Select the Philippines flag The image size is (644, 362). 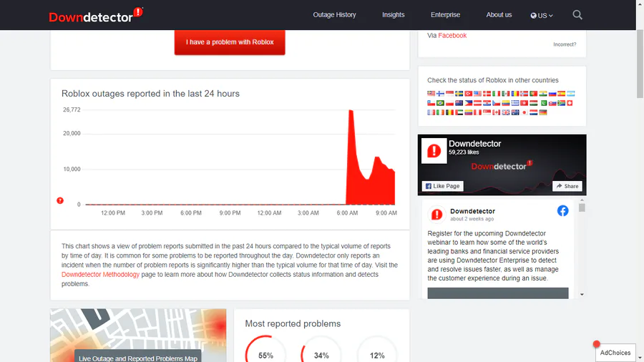(468, 103)
